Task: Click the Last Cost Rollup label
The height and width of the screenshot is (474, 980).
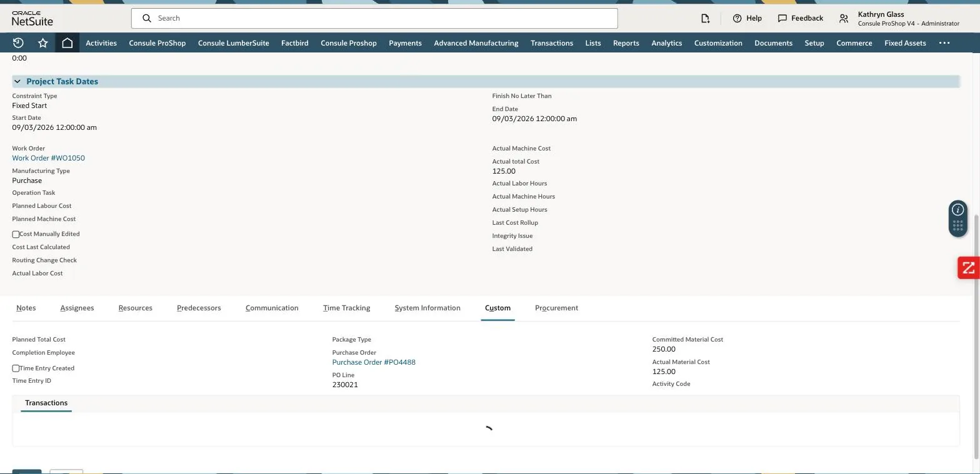Action: click(515, 223)
